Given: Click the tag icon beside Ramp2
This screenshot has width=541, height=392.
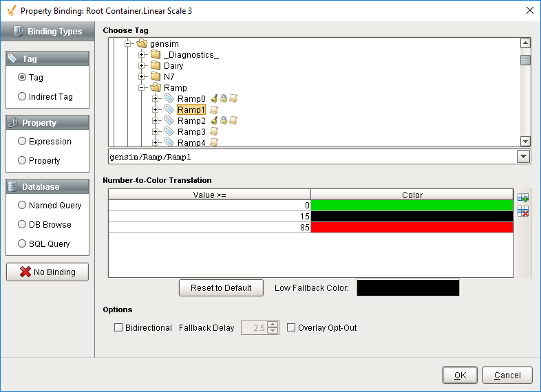Looking at the screenshot, I should coord(169,120).
